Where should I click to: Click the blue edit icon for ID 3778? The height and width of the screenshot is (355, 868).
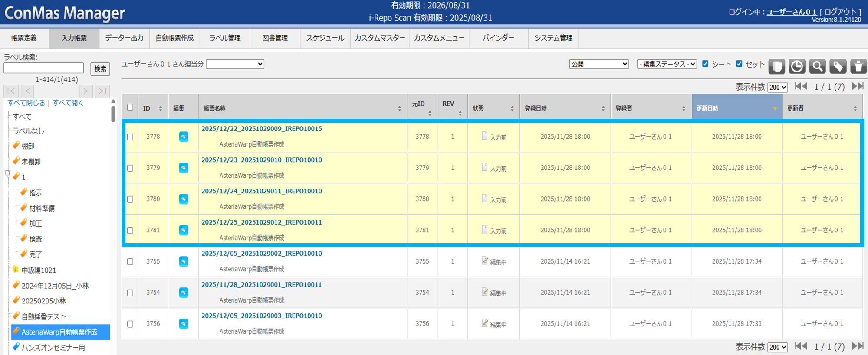coord(184,137)
